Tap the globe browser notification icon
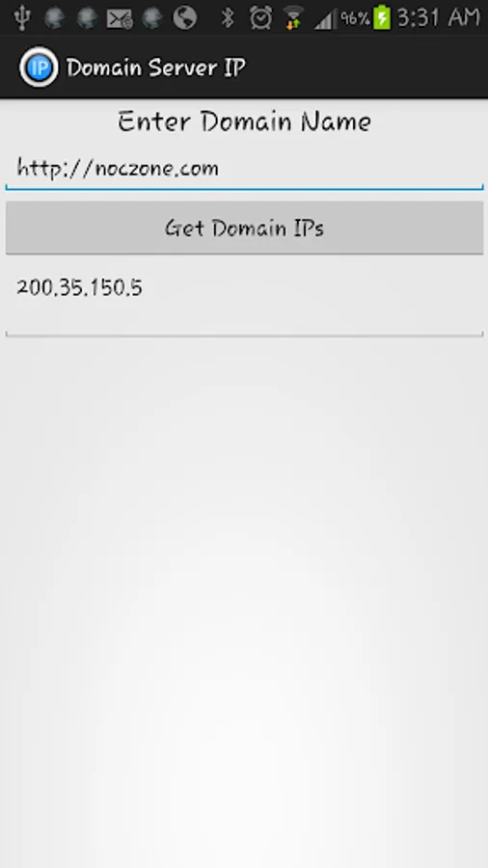 click(x=185, y=17)
